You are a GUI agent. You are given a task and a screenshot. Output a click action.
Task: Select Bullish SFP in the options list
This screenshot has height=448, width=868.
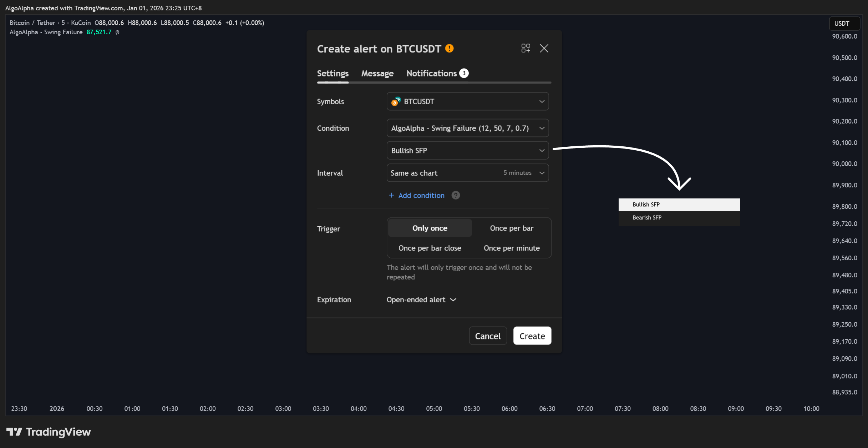click(679, 205)
